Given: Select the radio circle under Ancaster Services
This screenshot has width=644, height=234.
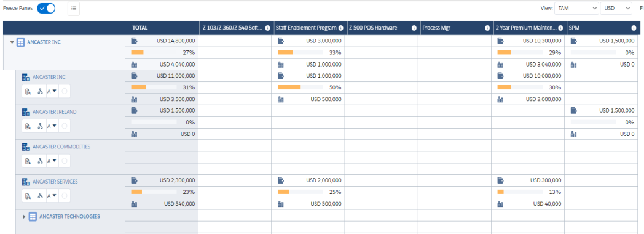Looking at the screenshot, I should 64,196.
